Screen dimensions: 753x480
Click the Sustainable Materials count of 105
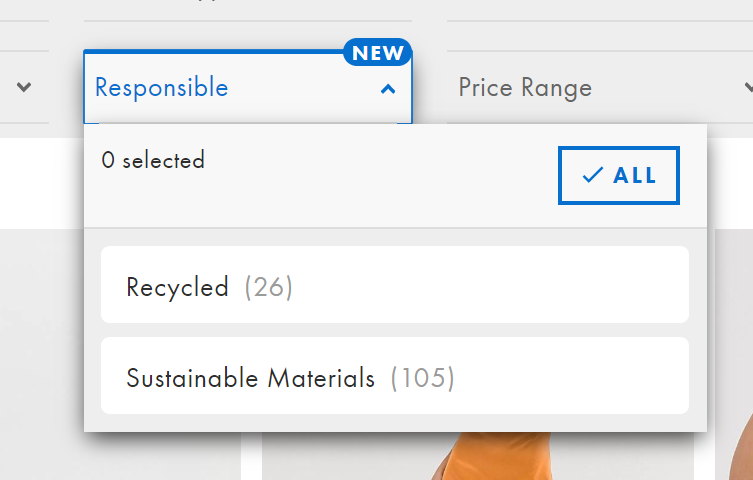point(422,378)
